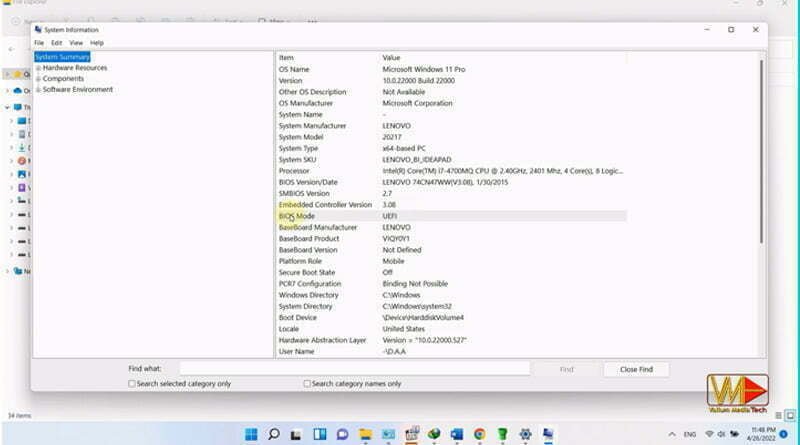
Task: Open Settings gear icon on taskbar
Action: [x=525, y=434]
